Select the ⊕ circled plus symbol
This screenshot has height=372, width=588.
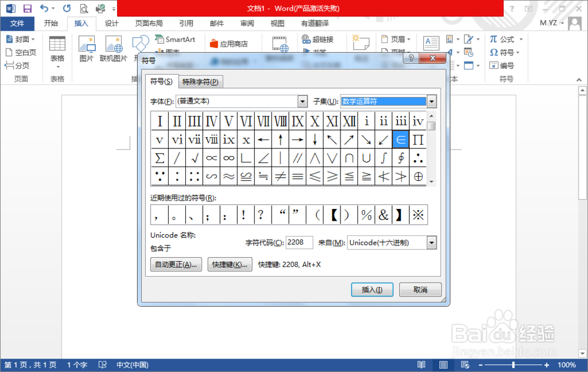click(418, 176)
